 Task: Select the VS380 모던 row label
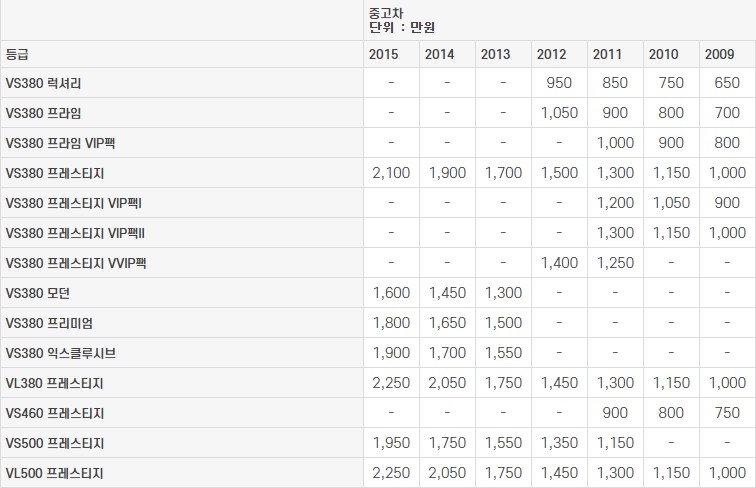pos(38,294)
